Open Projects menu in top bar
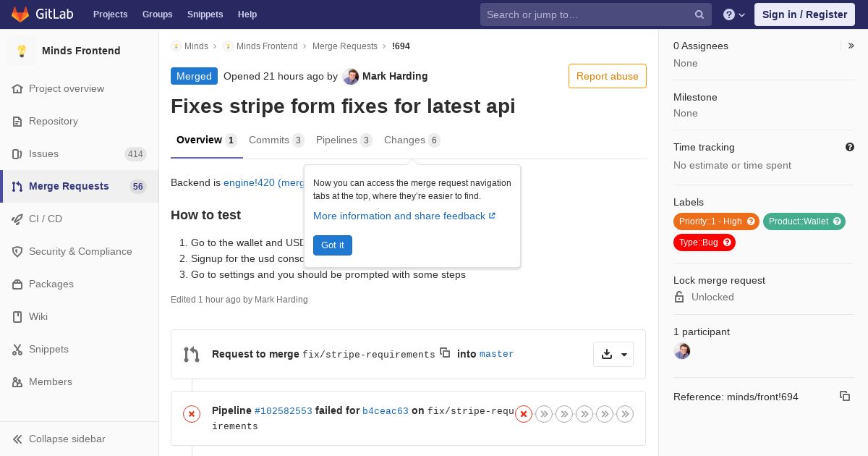This screenshot has height=456, width=868. click(x=110, y=14)
